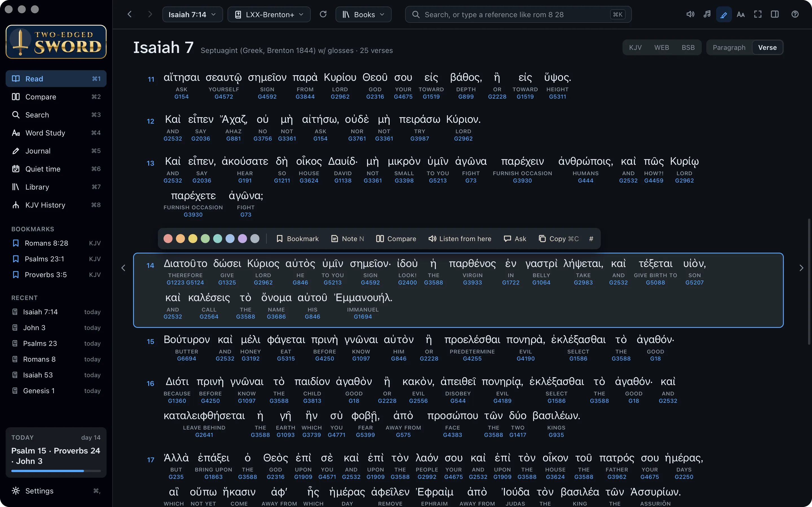Expand the LXX-Brenton+ version dropdown
Viewport: 812px width, 507px height.
(x=269, y=14)
